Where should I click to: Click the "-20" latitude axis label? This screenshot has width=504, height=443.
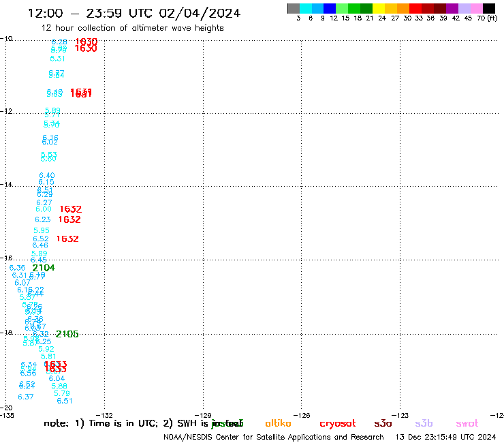click(6, 408)
